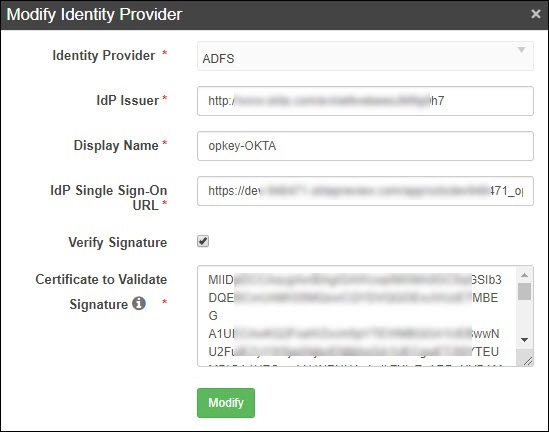
Task: Click the IdP Issuer label
Action: pyautogui.click(x=127, y=100)
